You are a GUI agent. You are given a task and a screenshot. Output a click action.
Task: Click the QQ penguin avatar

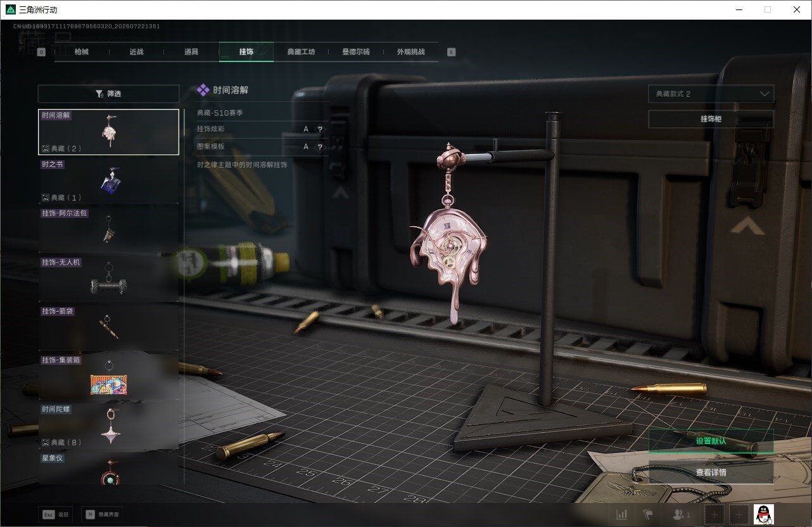764,514
